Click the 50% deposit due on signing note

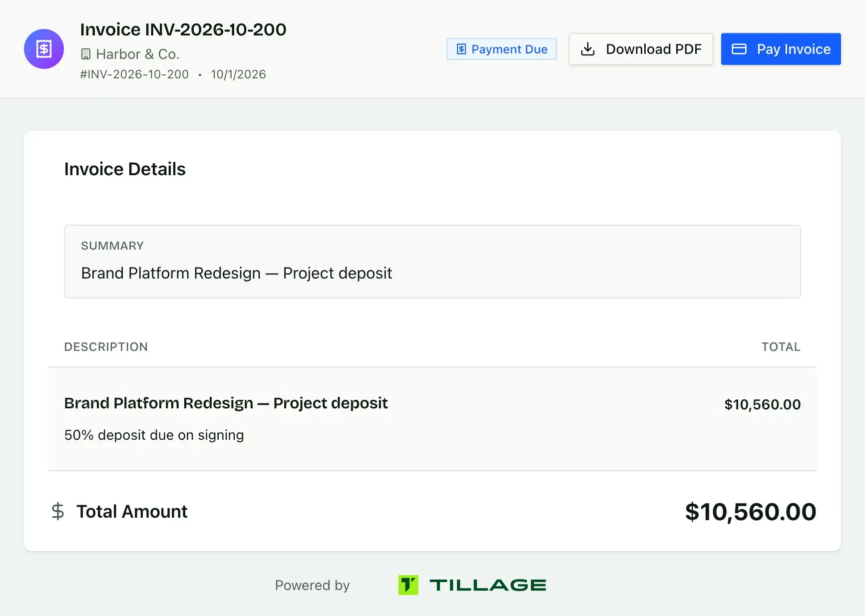154,435
